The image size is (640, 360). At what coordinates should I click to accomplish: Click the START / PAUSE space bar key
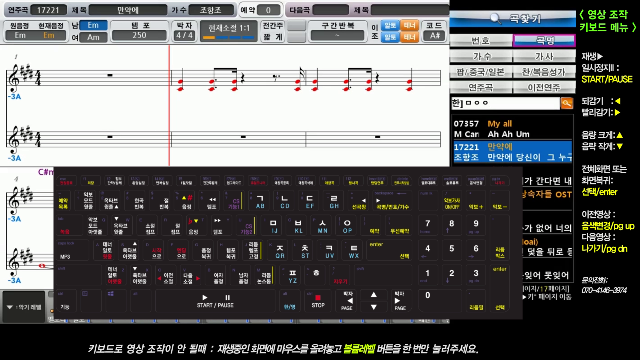(215, 301)
